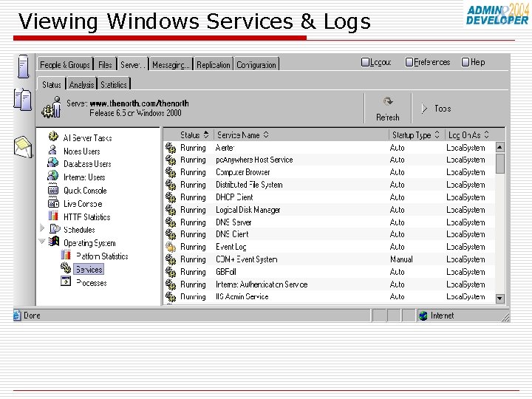
Task: Open the Files tab
Action: coord(105,64)
